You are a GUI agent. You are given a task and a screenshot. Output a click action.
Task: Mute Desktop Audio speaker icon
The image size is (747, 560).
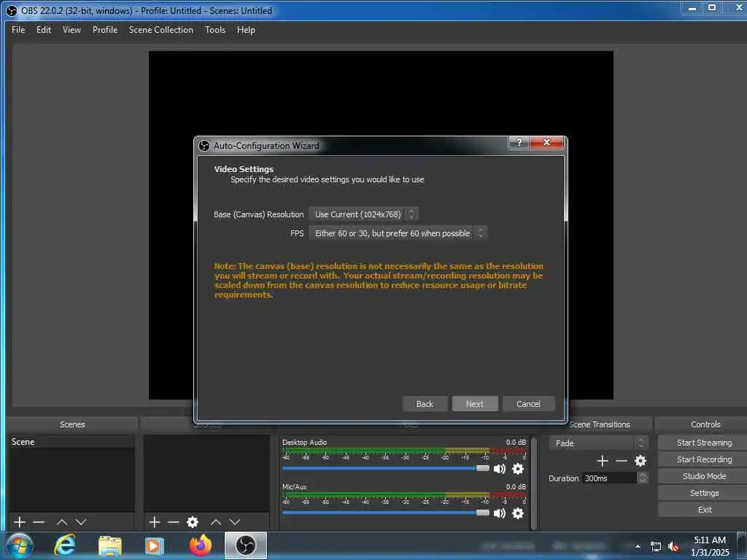499,469
